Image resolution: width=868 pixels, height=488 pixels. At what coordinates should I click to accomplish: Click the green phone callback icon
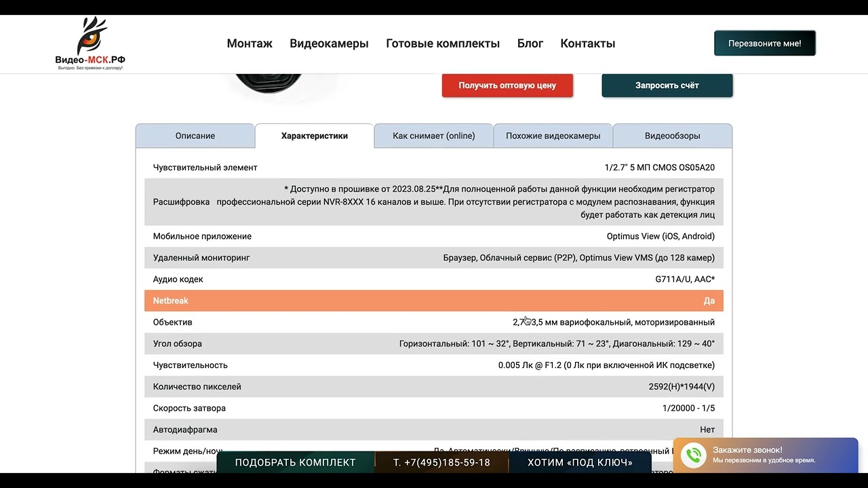coord(693,455)
